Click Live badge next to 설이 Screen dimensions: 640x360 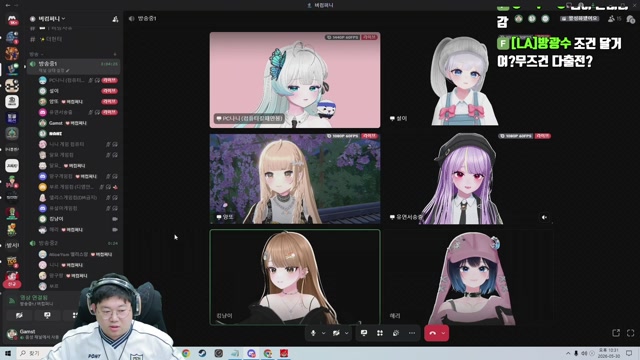(x=109, y=91)
